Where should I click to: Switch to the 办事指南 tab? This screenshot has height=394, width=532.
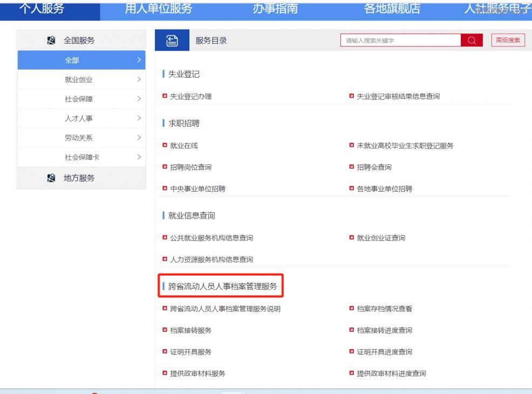tap(275, 9)
